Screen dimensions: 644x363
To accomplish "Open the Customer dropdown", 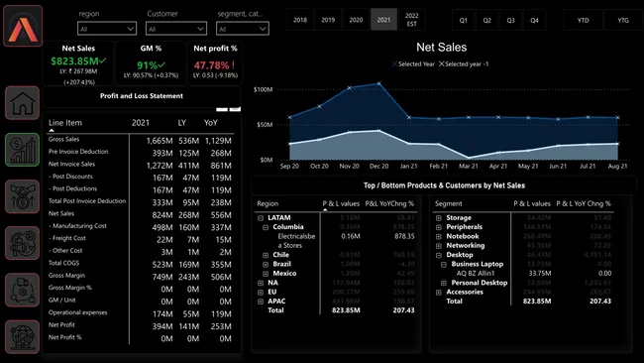I will click(175, 29).
